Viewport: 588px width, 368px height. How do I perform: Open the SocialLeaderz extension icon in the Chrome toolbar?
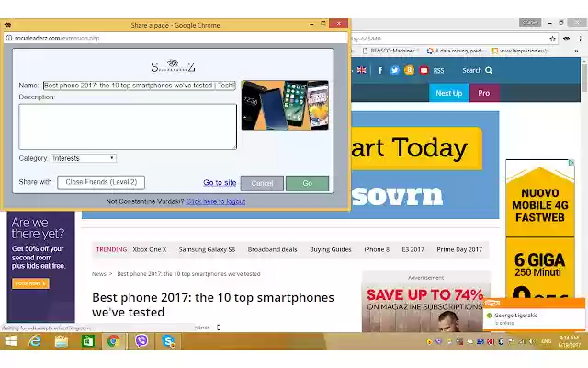point(566,39)
